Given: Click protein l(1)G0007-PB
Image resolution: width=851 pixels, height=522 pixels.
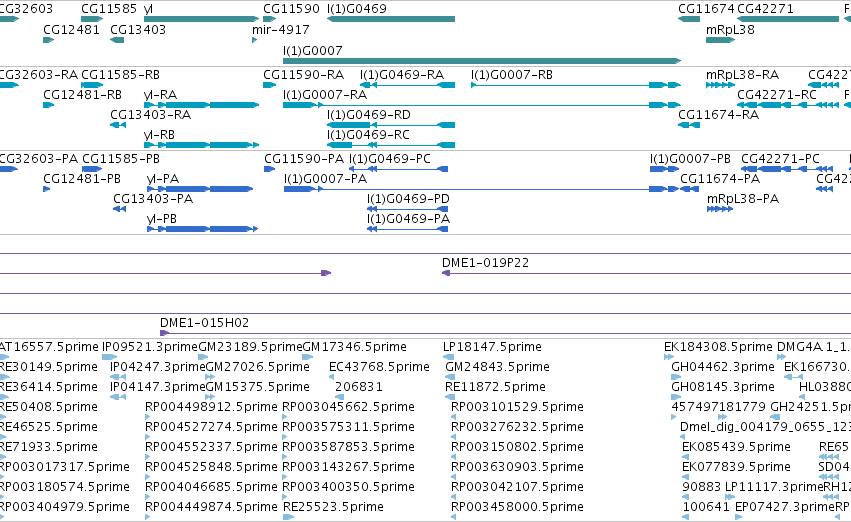Looking at the screenshot, I should [665, 169].
